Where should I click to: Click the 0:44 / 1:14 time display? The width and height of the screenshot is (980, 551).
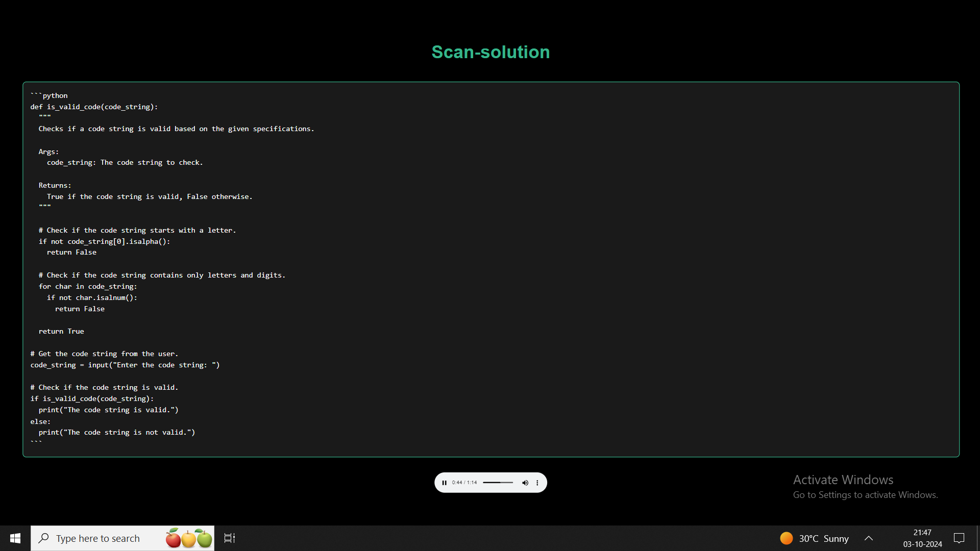tap(464, 483)
